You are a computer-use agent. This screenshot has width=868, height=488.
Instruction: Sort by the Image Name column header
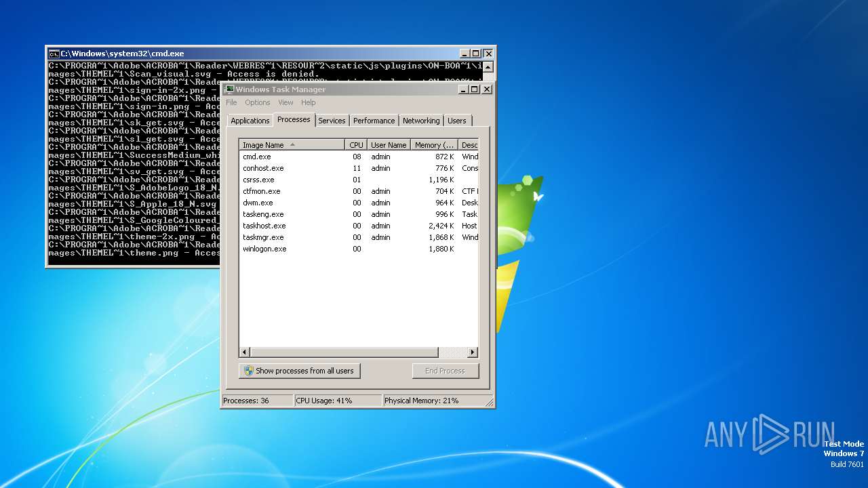coord(292,145)
